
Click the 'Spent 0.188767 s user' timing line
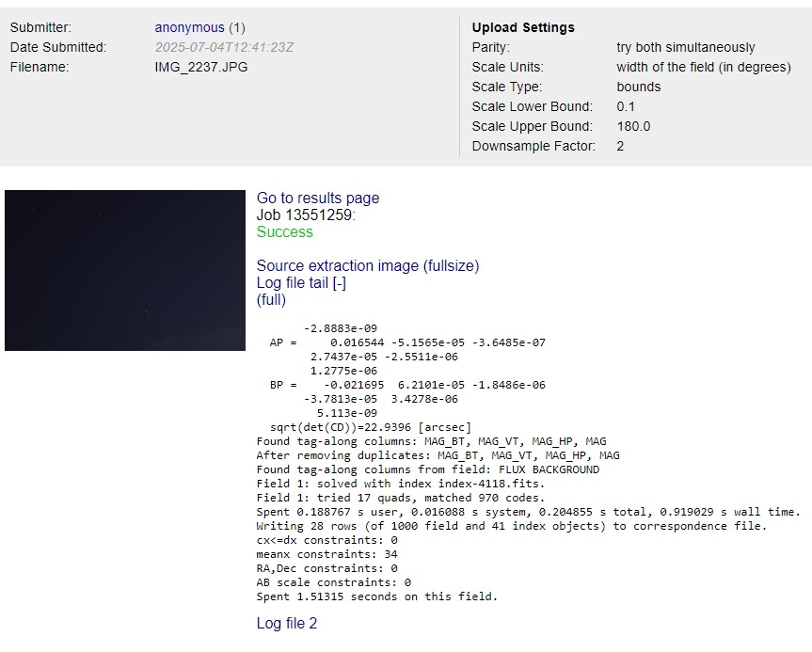click(x=529, y=512)
